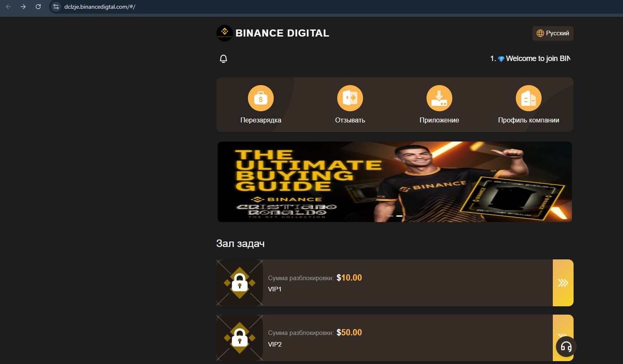The height and width of the screenshot is (364, 623).
Task: Tap the Приложение app download icon
Action: [439, 98]
